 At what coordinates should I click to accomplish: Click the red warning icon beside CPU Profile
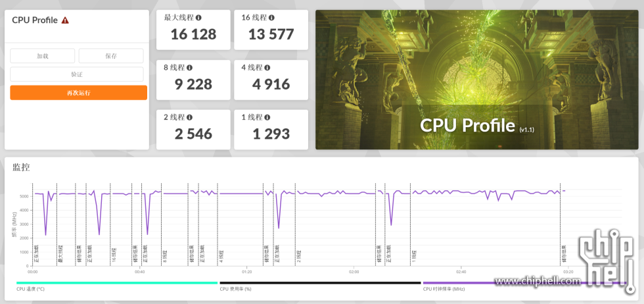(x=65, y=20)
